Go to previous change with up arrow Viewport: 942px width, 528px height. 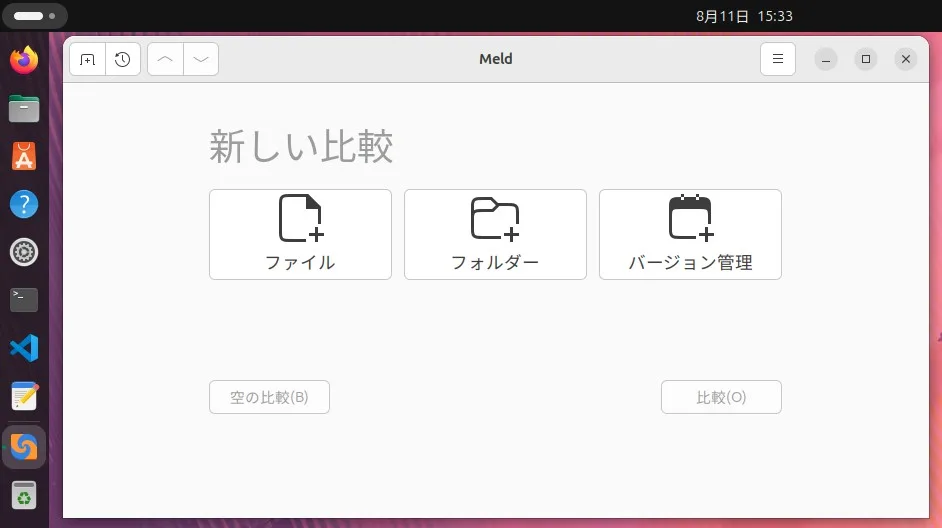[165, 59]
